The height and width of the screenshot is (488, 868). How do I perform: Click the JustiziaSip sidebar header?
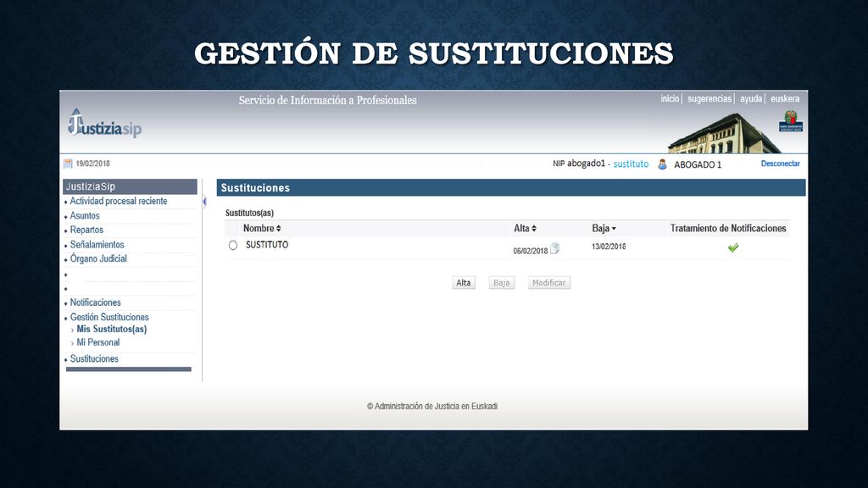tap(130, 186)
